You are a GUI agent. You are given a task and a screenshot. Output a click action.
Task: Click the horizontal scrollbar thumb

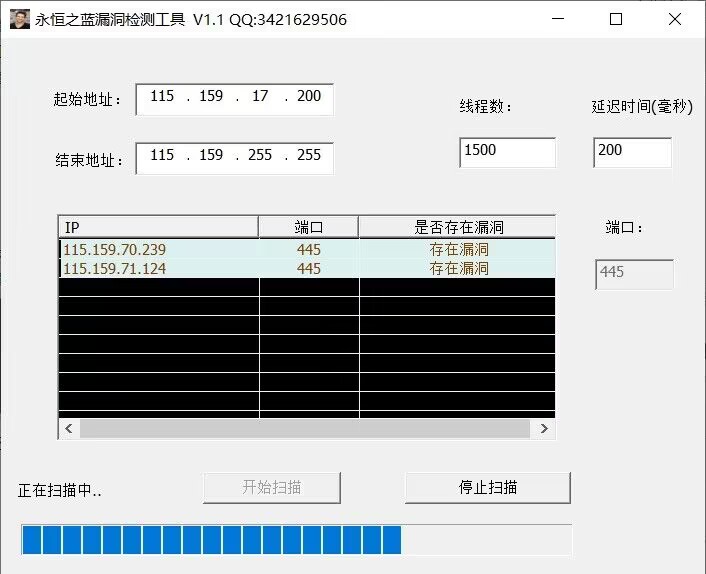305,428
